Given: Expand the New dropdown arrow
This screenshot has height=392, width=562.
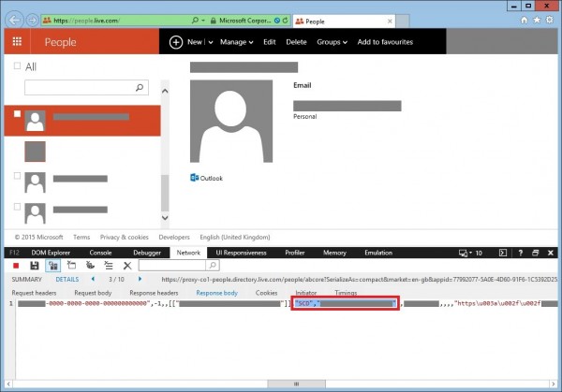Looking at the screenshot, I should [211, 42].
